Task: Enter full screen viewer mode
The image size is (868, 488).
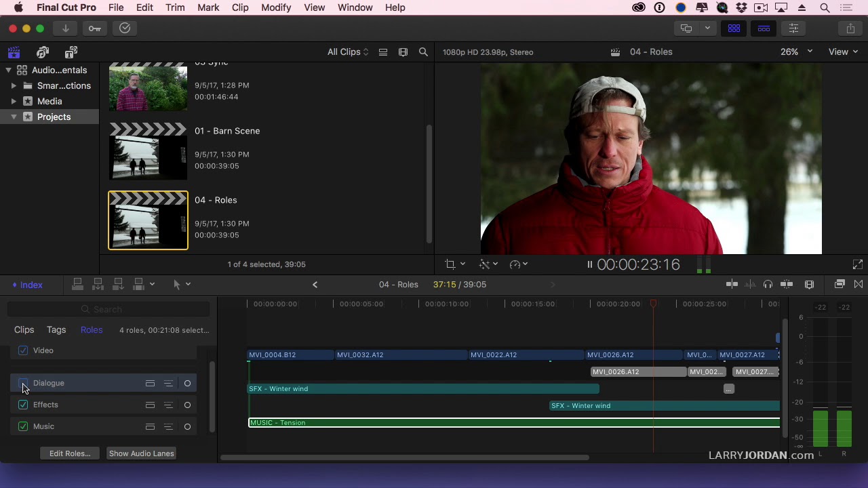Action: click(857, 264)
